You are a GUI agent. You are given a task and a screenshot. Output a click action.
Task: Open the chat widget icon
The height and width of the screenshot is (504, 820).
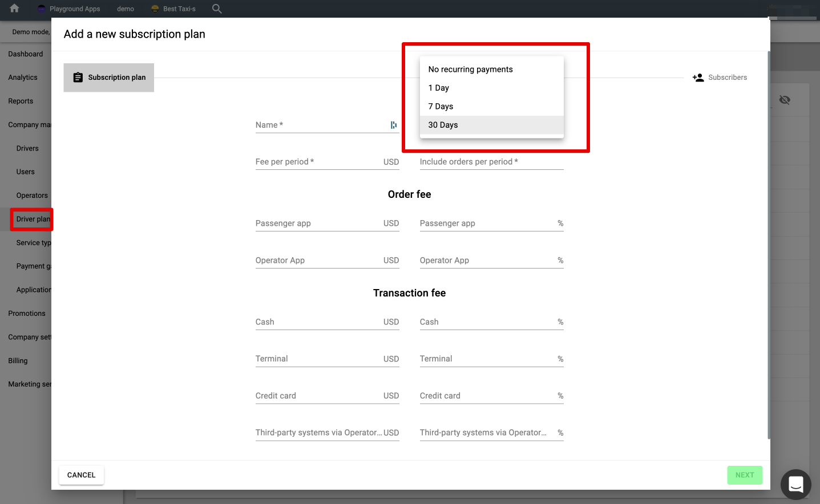coord(795,484)
